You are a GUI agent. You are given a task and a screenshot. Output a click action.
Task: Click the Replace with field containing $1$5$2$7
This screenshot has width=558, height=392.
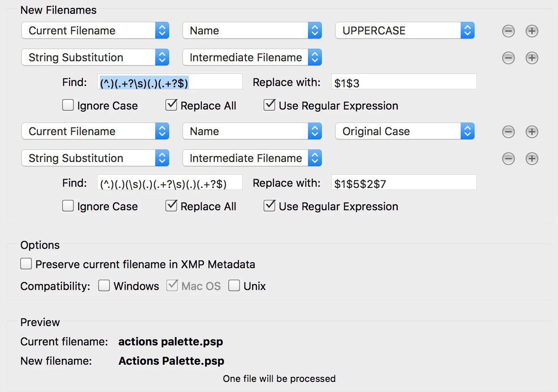tap(404, 183)
